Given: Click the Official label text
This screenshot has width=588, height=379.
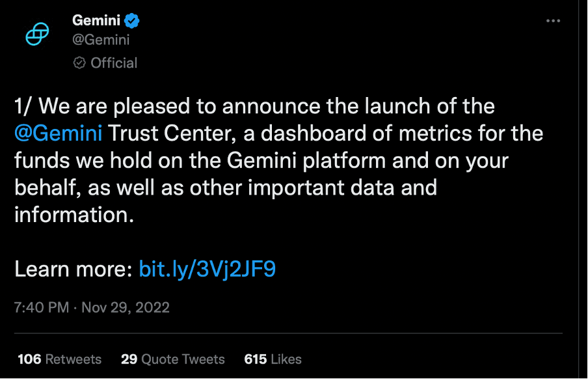Looking at the screenshot, I should click(114, 63).
